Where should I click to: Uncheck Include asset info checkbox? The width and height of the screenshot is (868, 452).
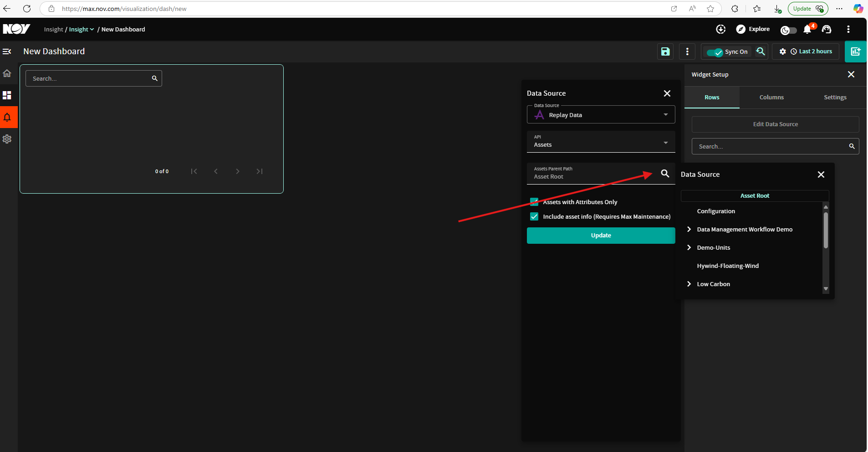534,216
